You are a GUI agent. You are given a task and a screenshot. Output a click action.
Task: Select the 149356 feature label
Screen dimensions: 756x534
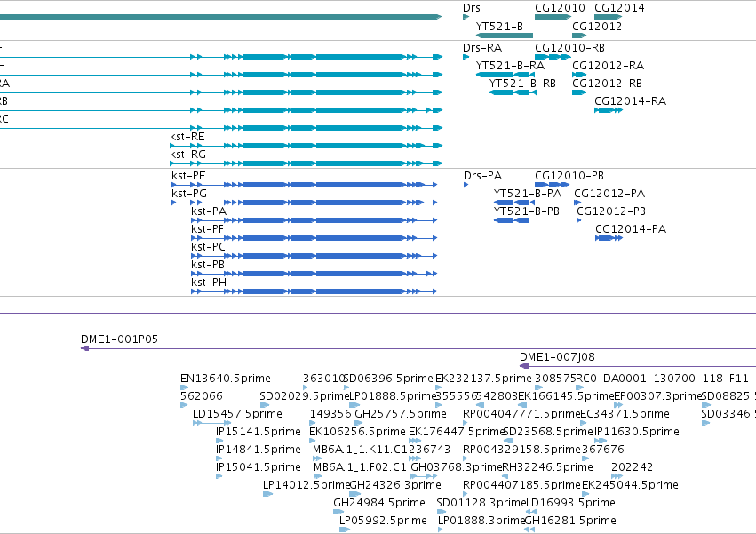coord(330,414)
